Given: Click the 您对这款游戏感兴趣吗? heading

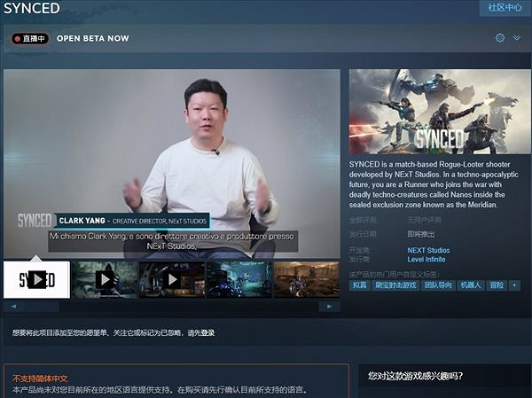Looking at the screenshot, I should pyautogui.click(x=416, y=376).
